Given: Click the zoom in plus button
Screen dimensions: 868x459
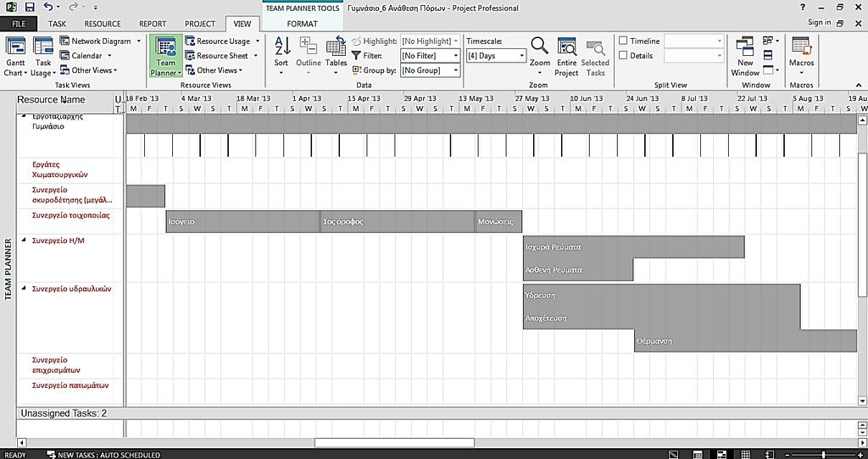Looking at the screenshot, I should click(x=860, y=455).
